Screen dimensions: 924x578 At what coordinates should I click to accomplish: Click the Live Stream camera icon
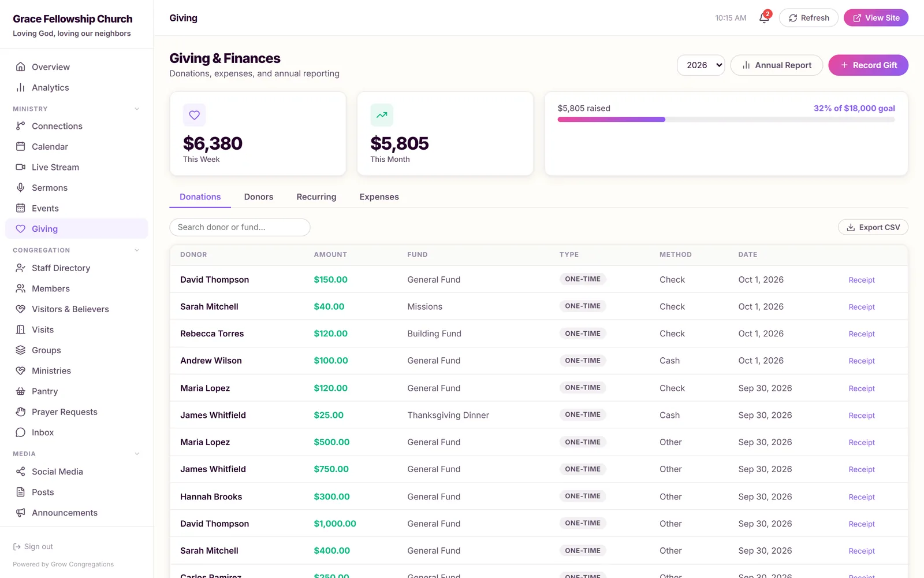click(21, 167)
